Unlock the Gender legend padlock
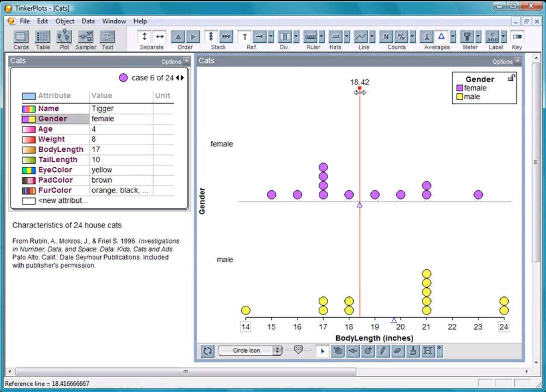546x392 pixels. (x=511, y=76)
